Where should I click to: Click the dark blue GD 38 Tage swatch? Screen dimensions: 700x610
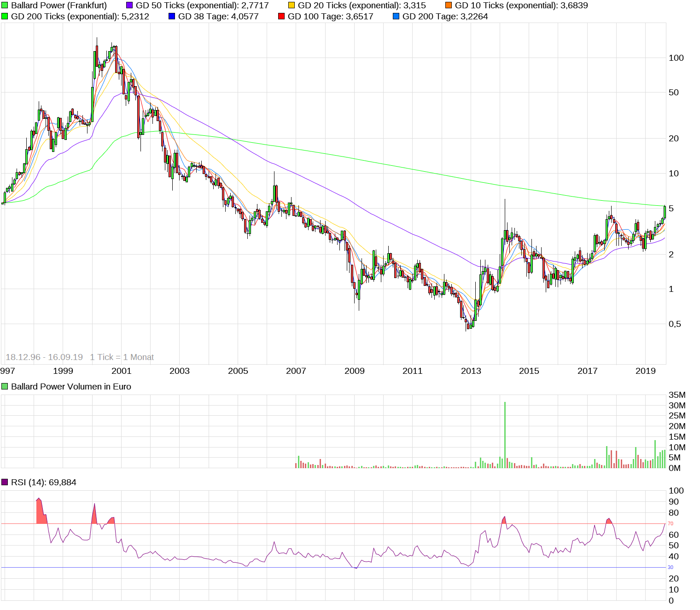[x=171, y=17]
